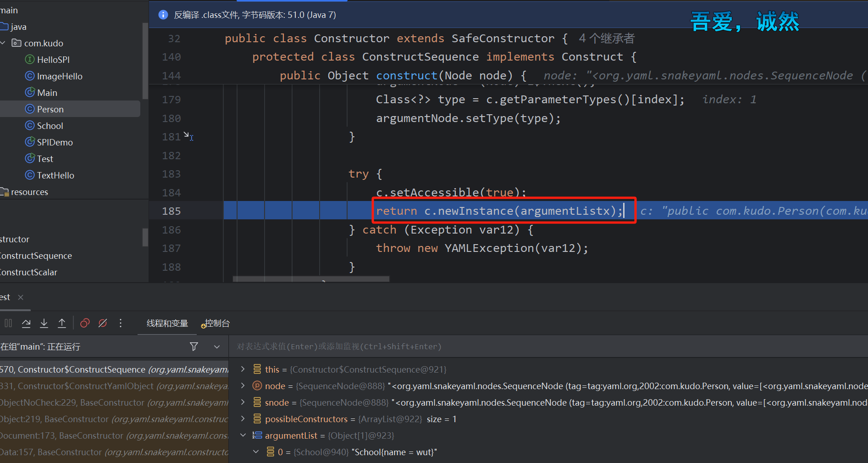868x463 pixels.
Task: Click the argumentList array variable icon
Action: tap(257, 435)
